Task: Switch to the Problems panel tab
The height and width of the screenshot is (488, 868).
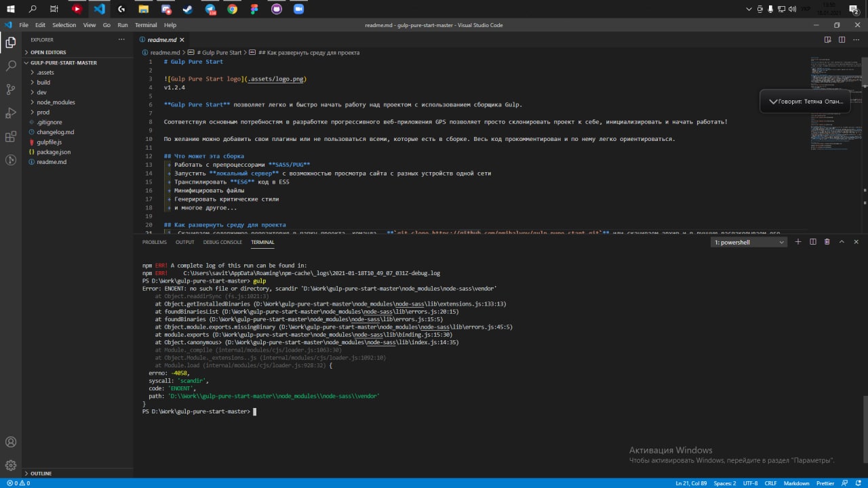Action: [155, 242]
